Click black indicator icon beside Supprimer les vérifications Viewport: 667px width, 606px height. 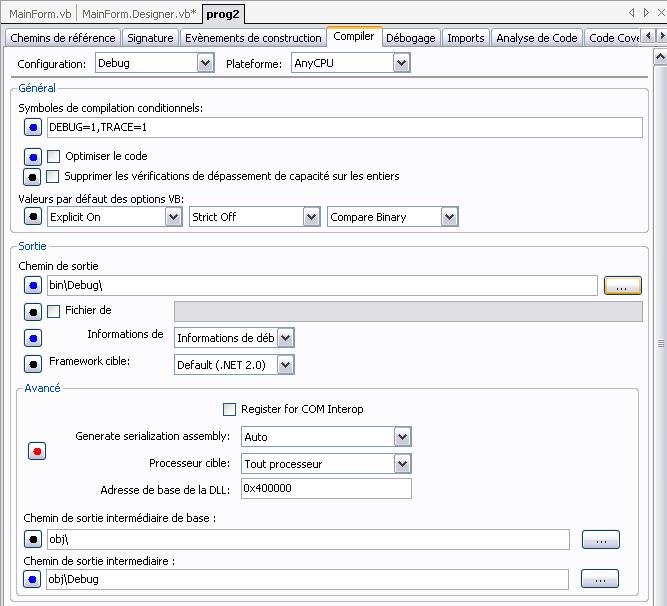[x=33, y=177]
